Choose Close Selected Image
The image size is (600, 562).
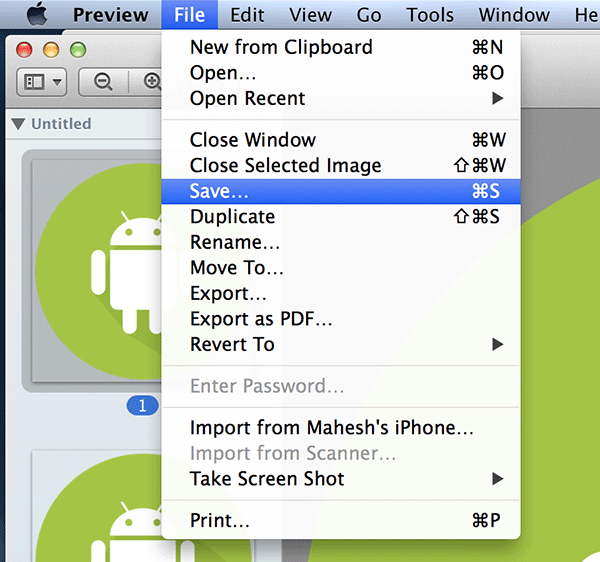point(341,165)
